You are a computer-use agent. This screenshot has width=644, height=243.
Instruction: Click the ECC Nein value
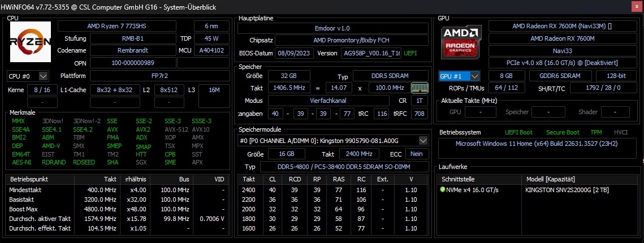tap(417, 154)
